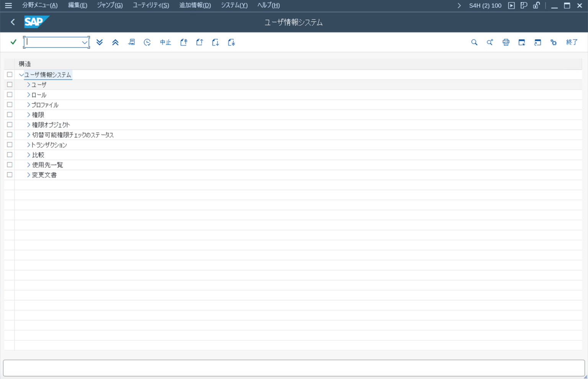Screen dimensions: 588x379
Task: Click the magnifier search icon
Action: [474, 42]
